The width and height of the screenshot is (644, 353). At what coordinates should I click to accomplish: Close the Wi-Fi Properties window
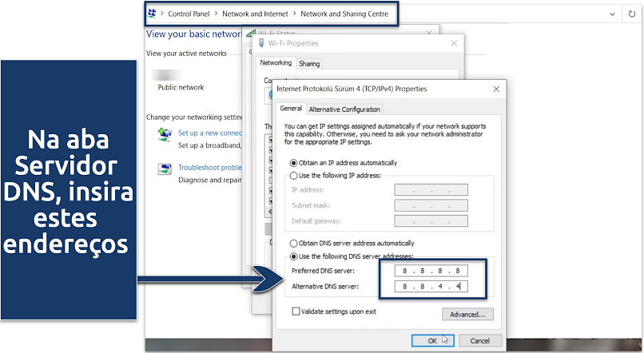coord(454,43)
